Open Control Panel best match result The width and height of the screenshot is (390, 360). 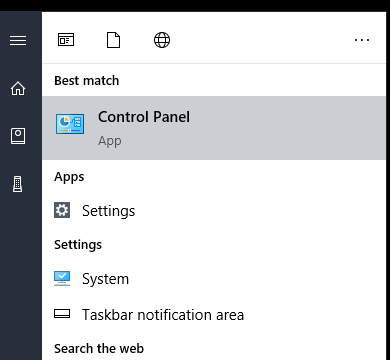coord(214,128)
